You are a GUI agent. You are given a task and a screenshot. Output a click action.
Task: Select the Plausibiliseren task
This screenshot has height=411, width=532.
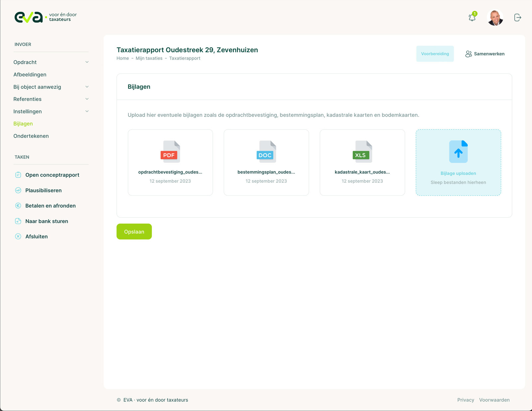click(43, 190)
